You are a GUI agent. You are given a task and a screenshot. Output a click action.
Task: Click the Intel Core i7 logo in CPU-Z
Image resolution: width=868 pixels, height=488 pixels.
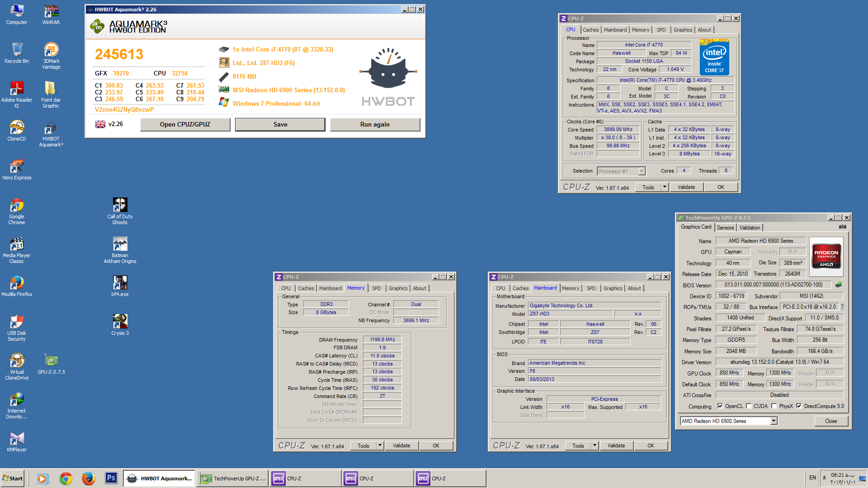click(714, 57)
